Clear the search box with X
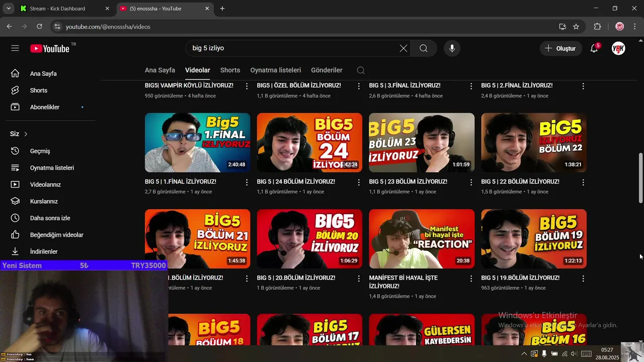Screen dimensions: 644x362 click(404, 48)
